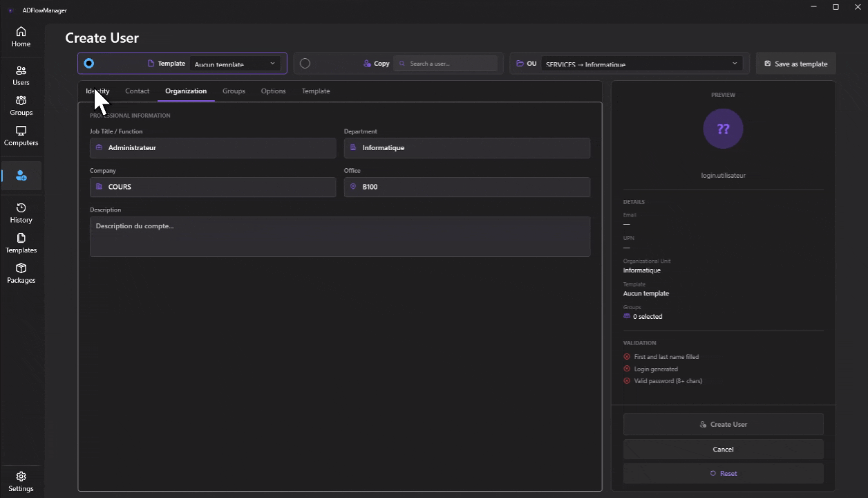Screen dimensions: 868x498
Task: Open the Groups section icon
Action: click(x=21, y=101)
